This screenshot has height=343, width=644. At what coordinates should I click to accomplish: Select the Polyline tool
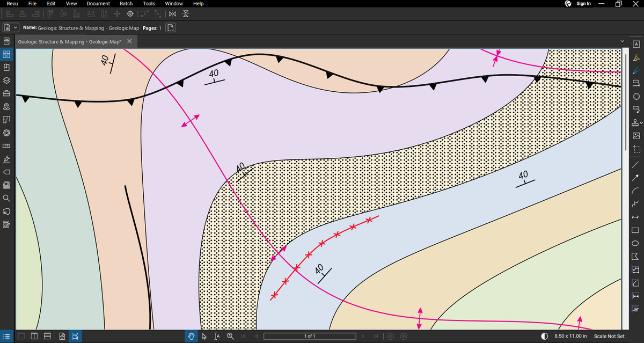636,204
